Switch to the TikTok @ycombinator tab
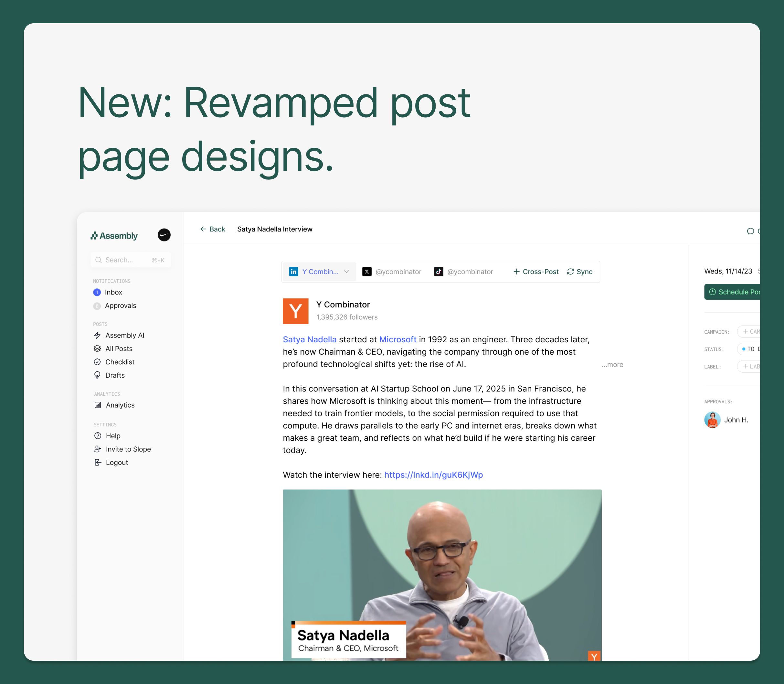Viewport: 784px width, 684px height. [x=463, y=272]
